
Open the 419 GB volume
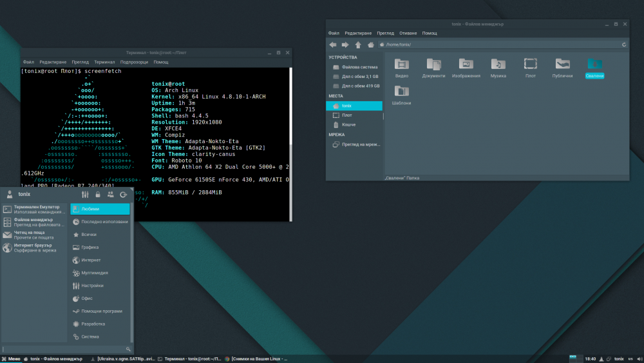354,86
